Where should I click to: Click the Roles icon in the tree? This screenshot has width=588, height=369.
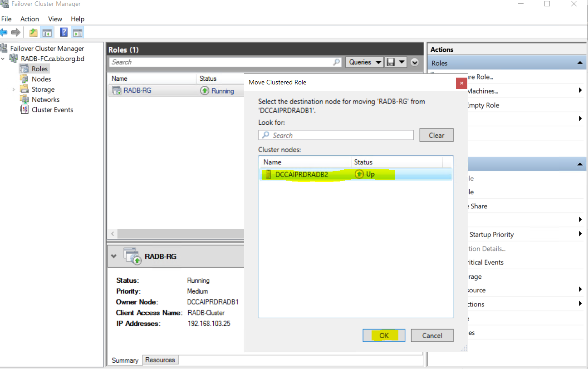point(24,69)
